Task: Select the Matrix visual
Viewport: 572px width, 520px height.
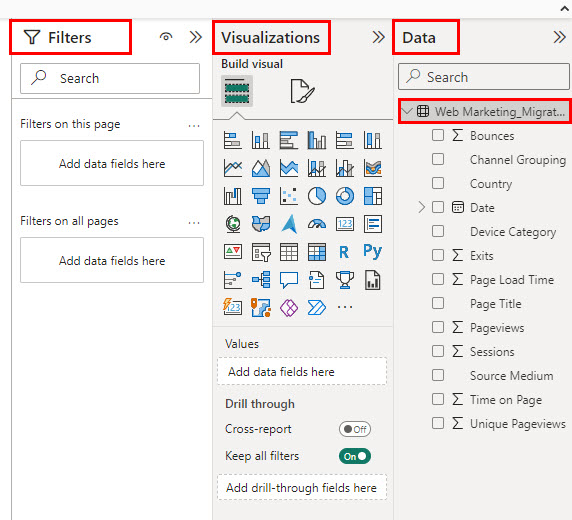Action: point(317,252)
